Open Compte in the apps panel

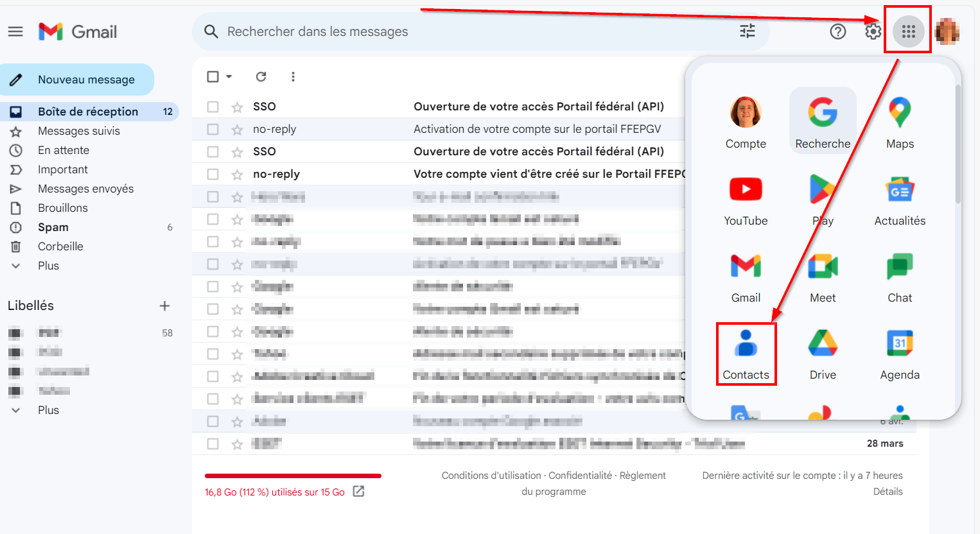coord(746,122)
